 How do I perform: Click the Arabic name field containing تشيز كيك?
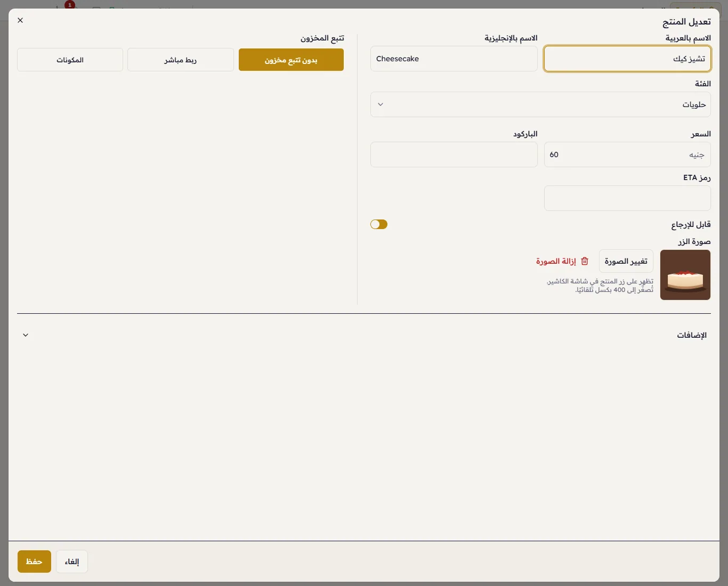tap(627, 59)
